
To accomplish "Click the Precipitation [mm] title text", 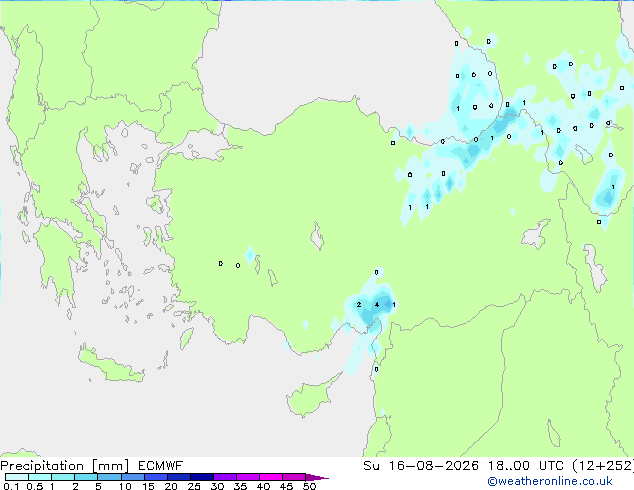I will [x=65, y=466].
